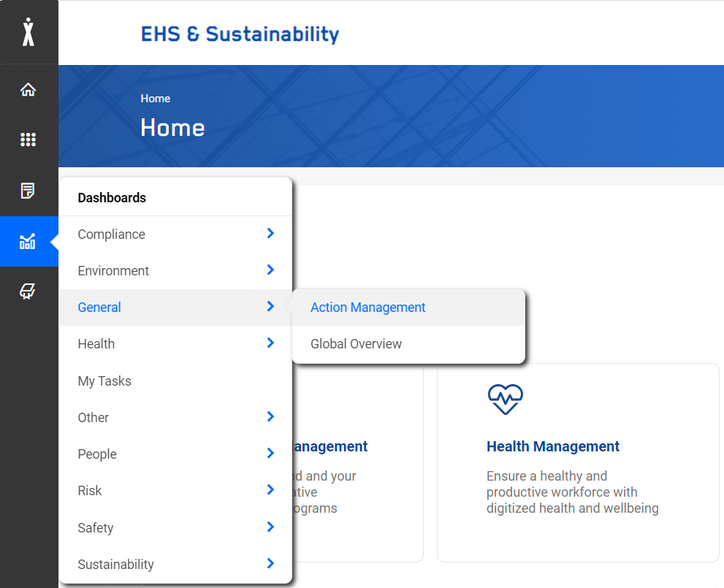
Task: Click the Home breadcrumb link
Action: [x=156, y=99]
